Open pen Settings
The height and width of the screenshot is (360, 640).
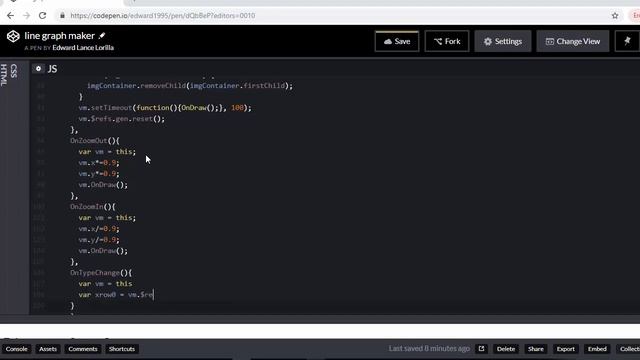coord(503,41)
